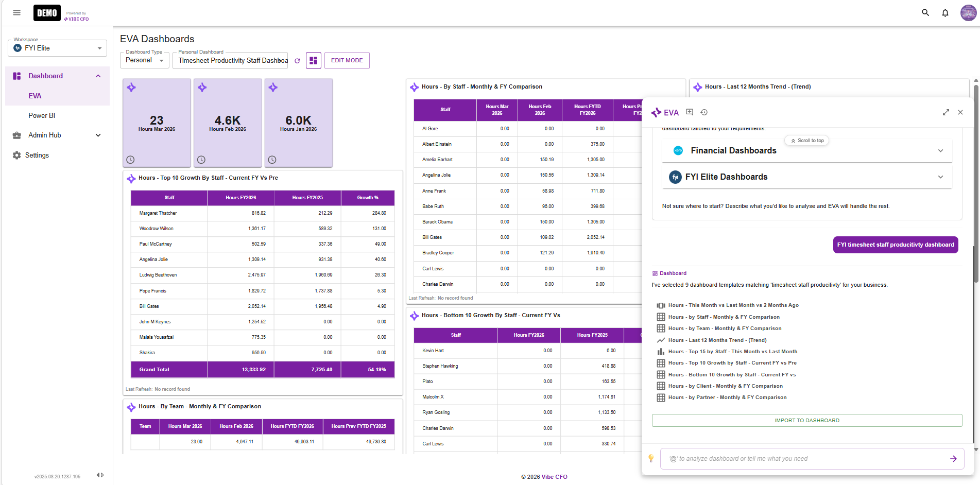The image size is (980, 485).
Task: View EVA chat history
Action: (x=704, y=112)
